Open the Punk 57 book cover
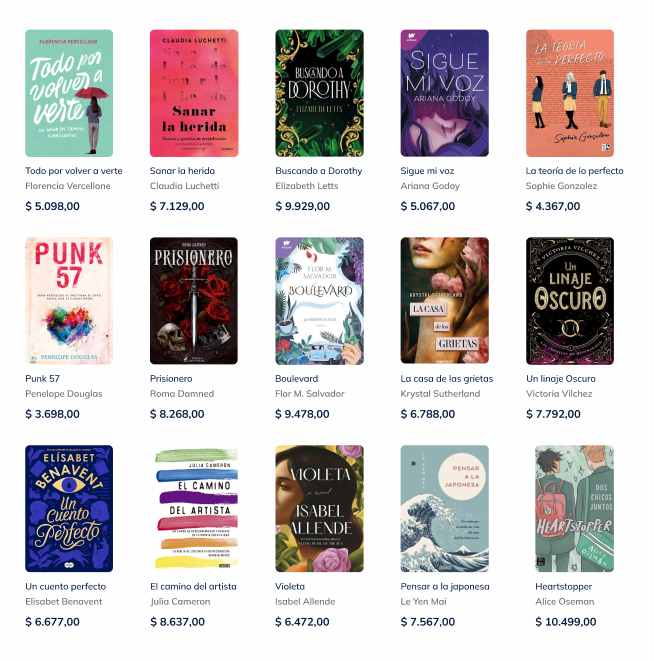654x661 pixels. (69, 301)
